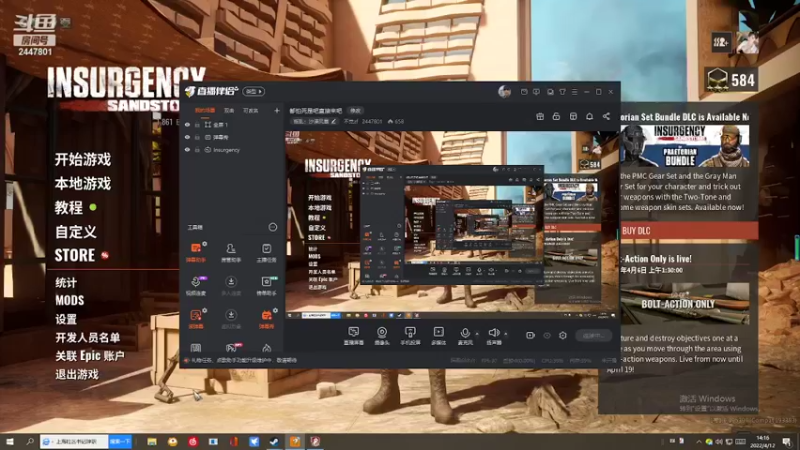Select the 弹幕秀 source row
Viewport: 800px width, 450px height.
click(232, 137)
